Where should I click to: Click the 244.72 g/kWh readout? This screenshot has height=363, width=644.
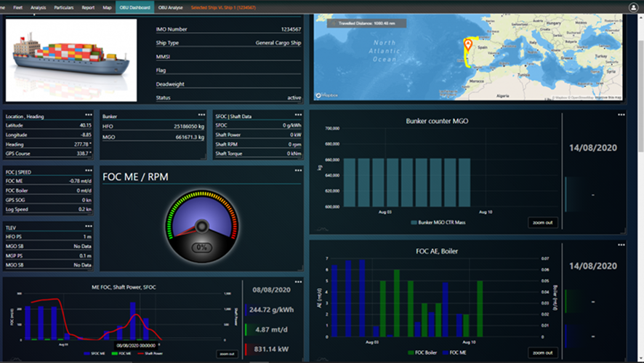pyautogui.click(x=271, y=310)
